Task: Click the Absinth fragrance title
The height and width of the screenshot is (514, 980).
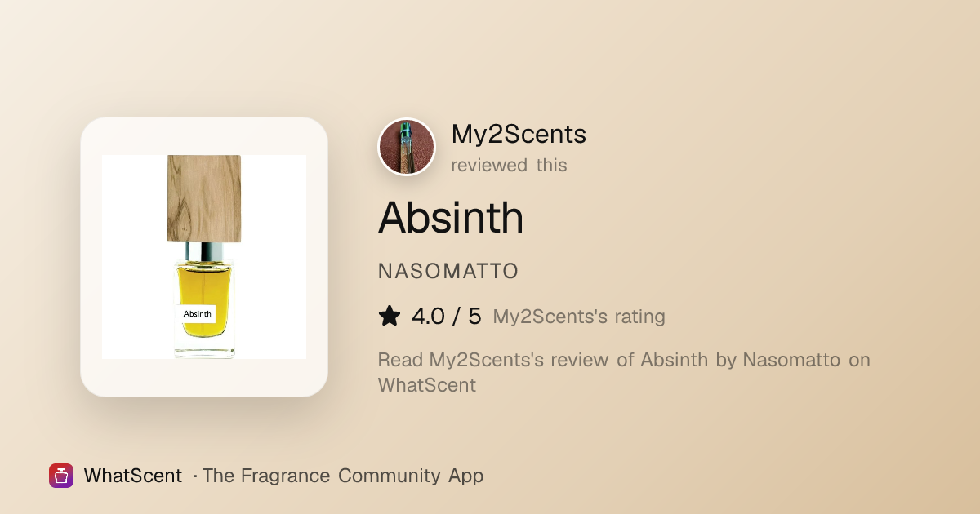Action: (x=451, y=218)
